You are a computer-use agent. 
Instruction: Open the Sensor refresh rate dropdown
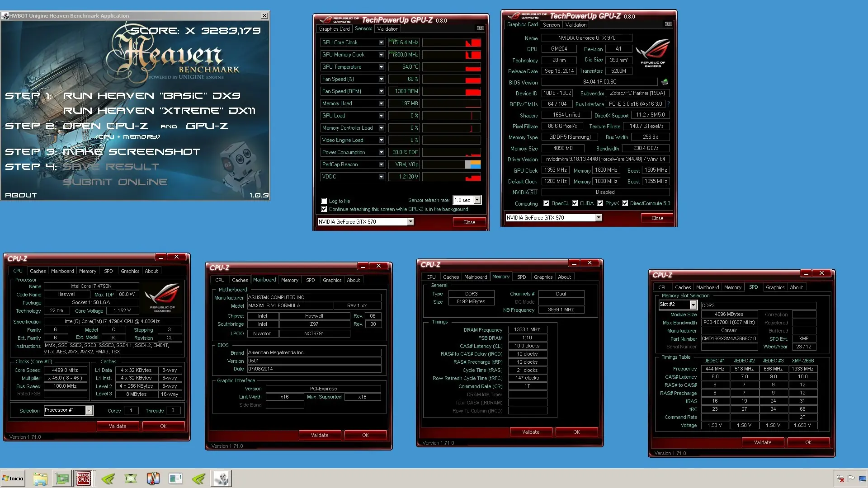(x=477, y=200)
